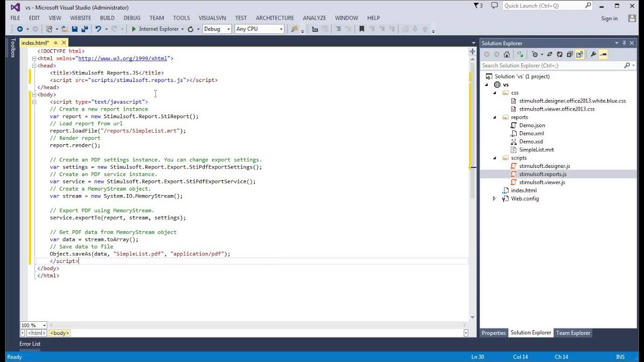This screenshot has height=362, width=644.
Task: Click the Open File folder icon
Action: 65,29
